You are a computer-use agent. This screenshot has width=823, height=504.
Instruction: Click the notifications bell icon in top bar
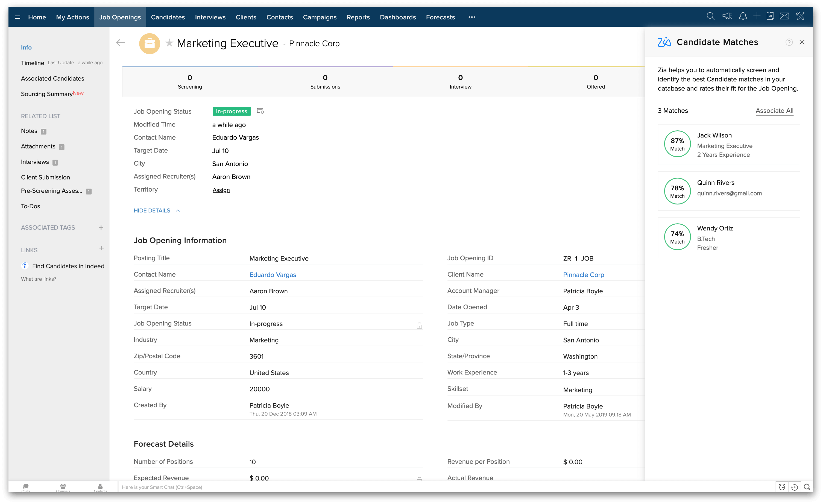pyautogui.click(x=742, y=16)
